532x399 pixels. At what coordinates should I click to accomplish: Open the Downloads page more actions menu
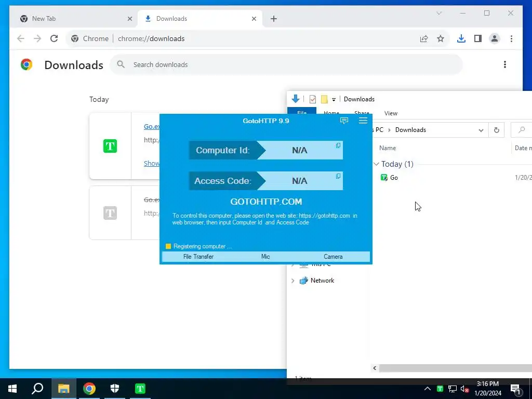(505, 64)
